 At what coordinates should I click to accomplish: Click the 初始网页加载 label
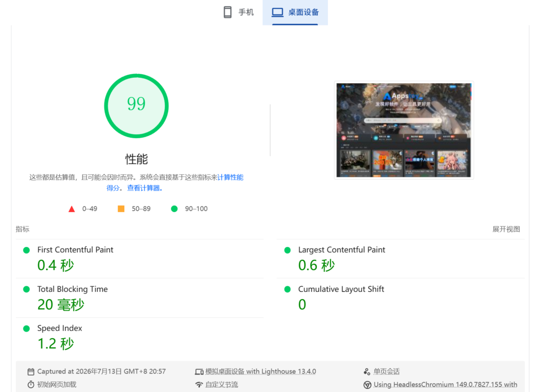57,385
